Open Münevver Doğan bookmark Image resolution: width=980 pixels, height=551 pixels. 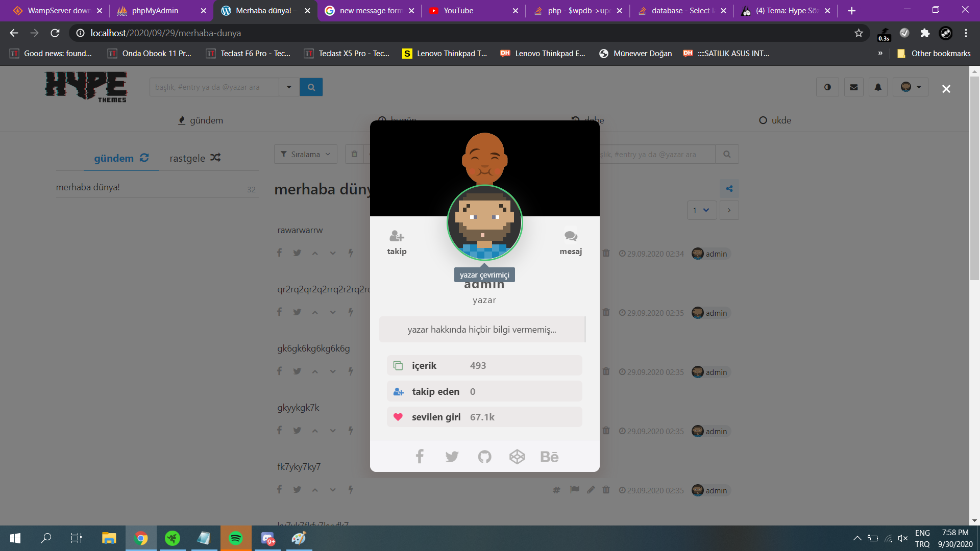point(635,54)
